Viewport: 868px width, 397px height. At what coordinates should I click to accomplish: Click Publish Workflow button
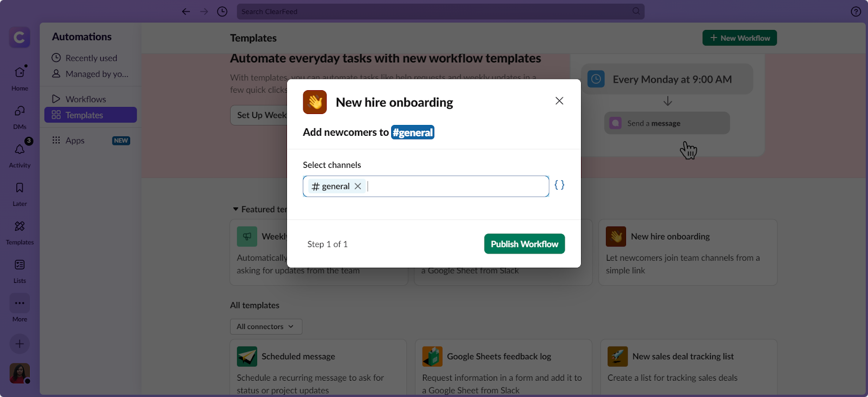(x=525, y=244)
